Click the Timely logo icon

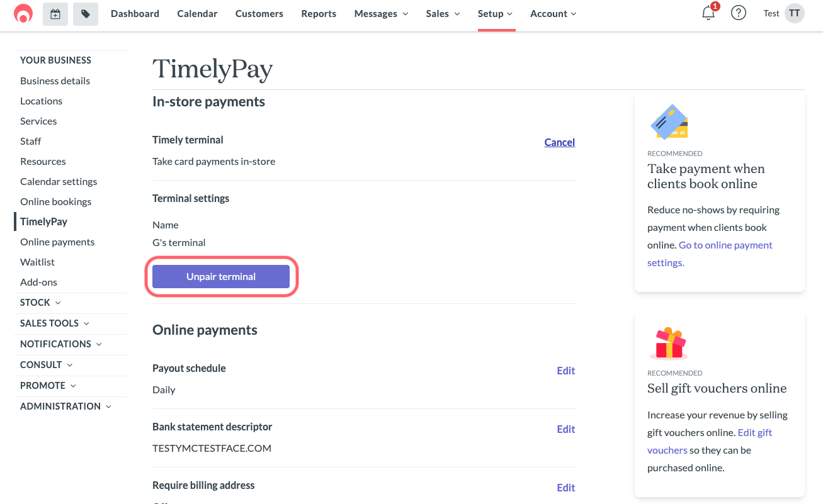point(23,13)
